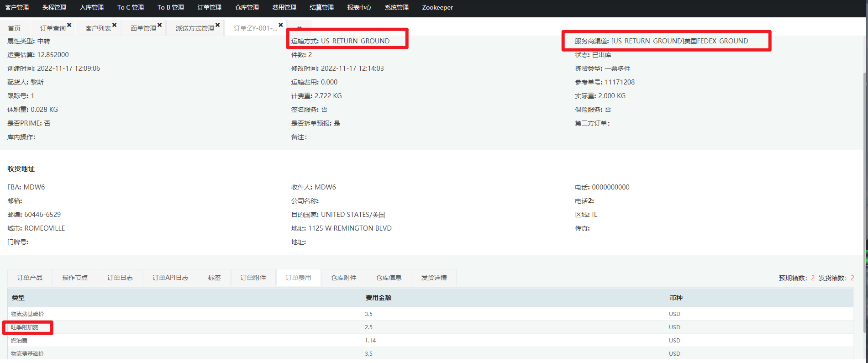
Task: Click the 实际重 2.000 KG value
Action: click(612, 96)
